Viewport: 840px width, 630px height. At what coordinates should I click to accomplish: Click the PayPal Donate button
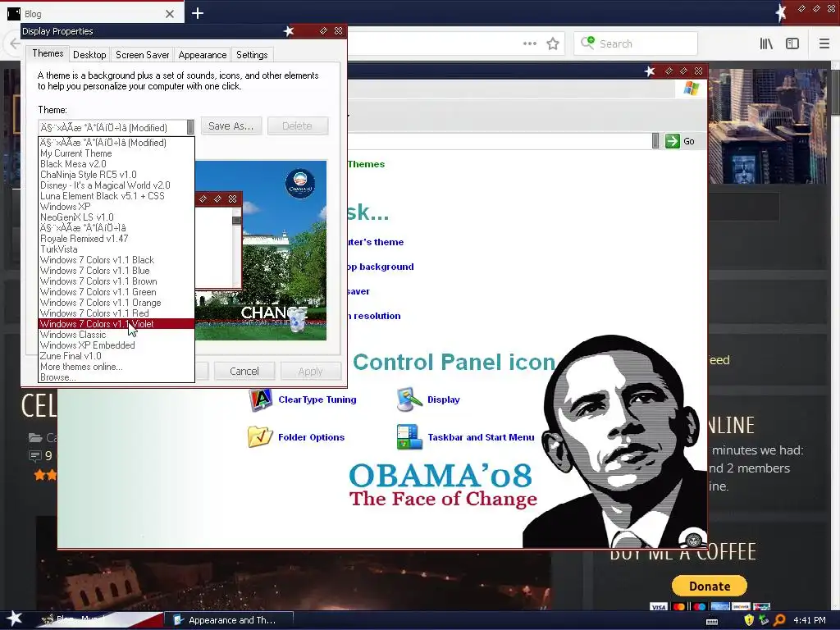click(x=710, y=586)
